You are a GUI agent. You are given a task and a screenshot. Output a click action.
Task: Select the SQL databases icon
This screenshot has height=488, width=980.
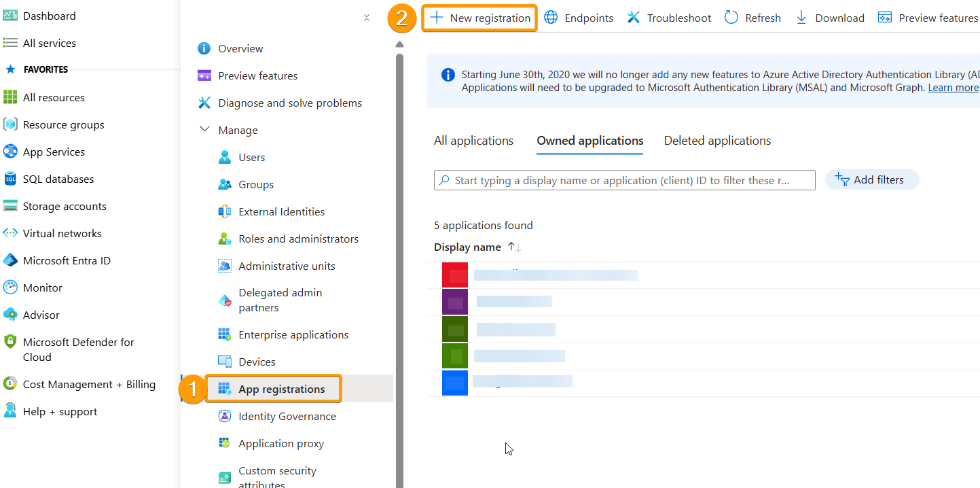[10, 179]
